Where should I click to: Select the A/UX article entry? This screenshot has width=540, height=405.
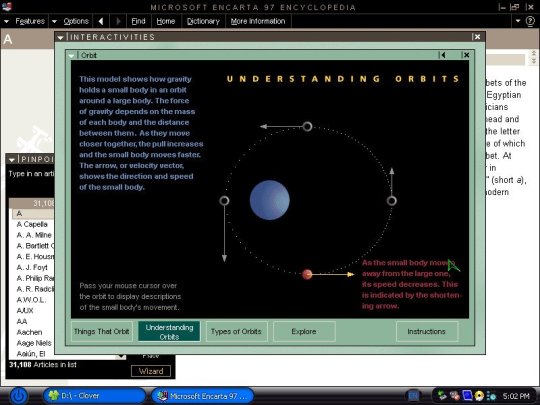[25, 311]
